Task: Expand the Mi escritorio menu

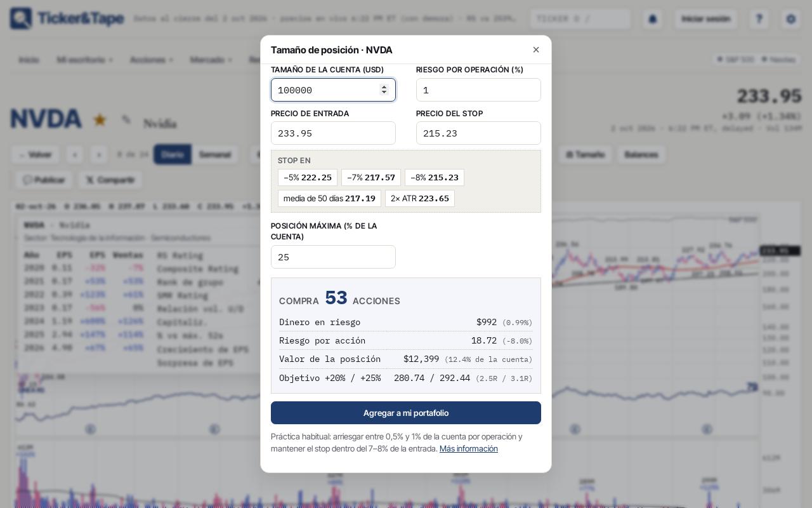Action: point(85,60)
